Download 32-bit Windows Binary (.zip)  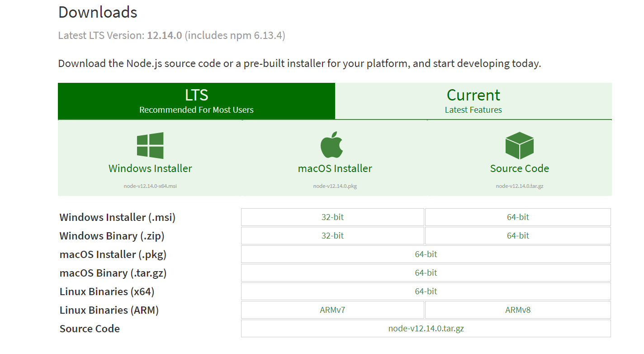332,236
